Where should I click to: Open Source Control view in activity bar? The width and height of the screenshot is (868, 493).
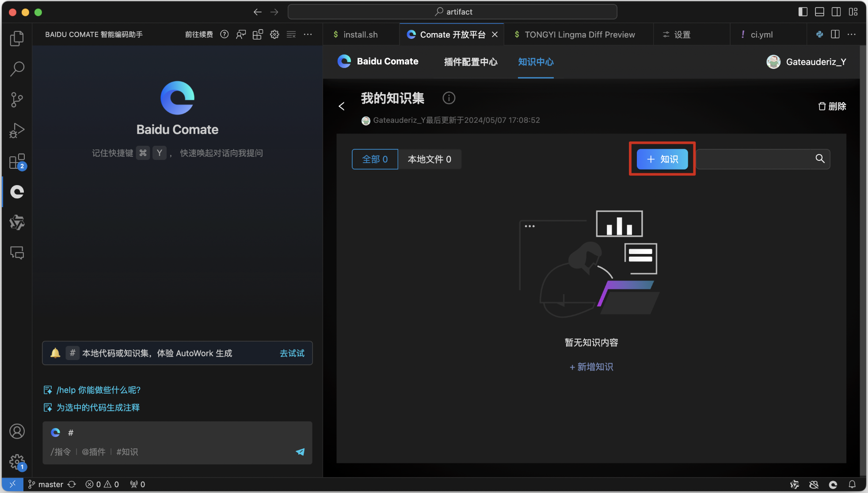[x=17, y=99]
